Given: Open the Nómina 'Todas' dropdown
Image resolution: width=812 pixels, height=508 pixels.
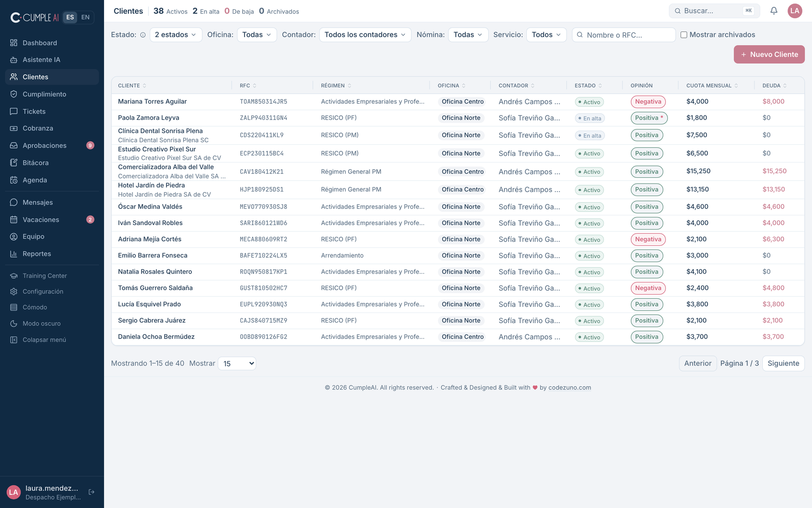Looking at the screenshot, I should click(468, 35).
